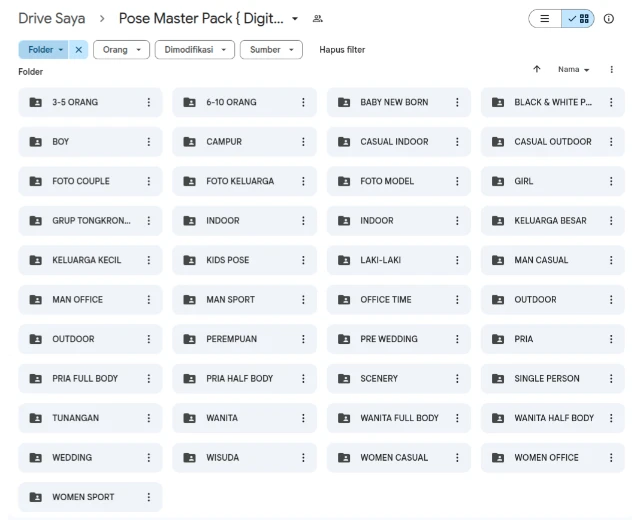Open more sort options three-dot menu
Viewport: 640px width, 520px height.
click(x=611, y=69)
